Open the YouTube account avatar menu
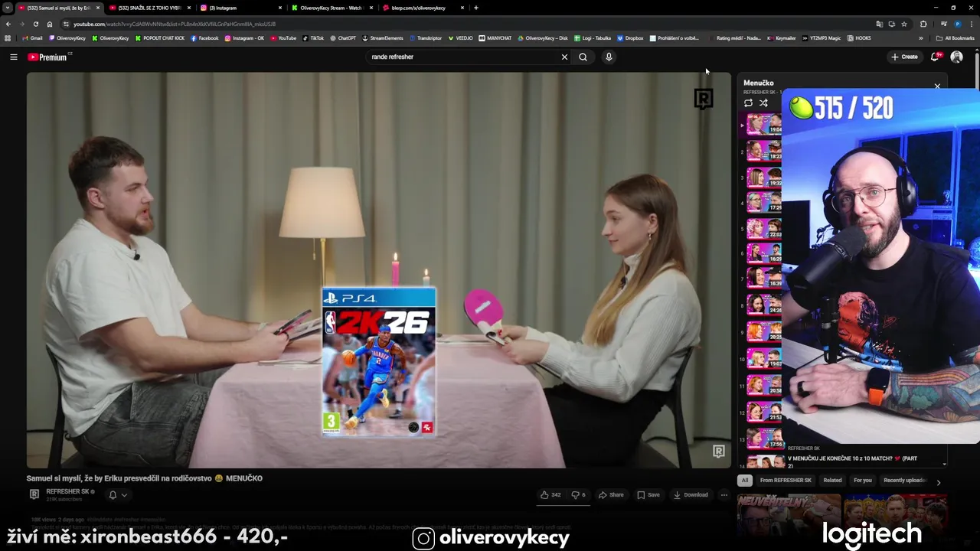This screenshot has width=980, height=551. click(956, 57)
